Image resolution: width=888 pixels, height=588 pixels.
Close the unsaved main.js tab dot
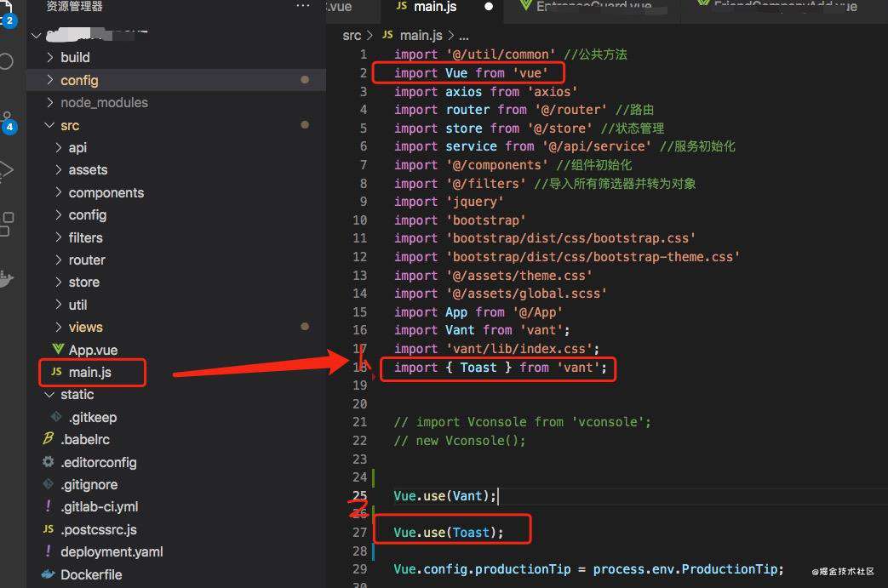pyautogui.click(x=489, y=7)
